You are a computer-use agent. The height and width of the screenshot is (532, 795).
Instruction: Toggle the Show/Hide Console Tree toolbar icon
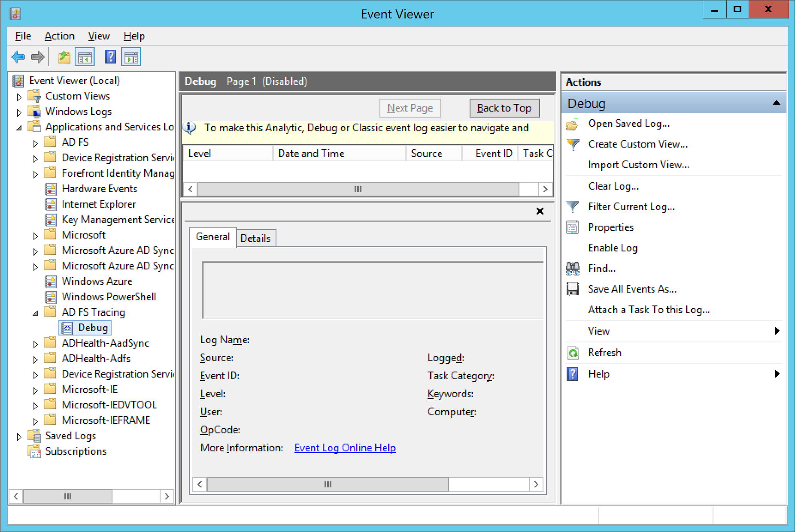coord(85,57)
